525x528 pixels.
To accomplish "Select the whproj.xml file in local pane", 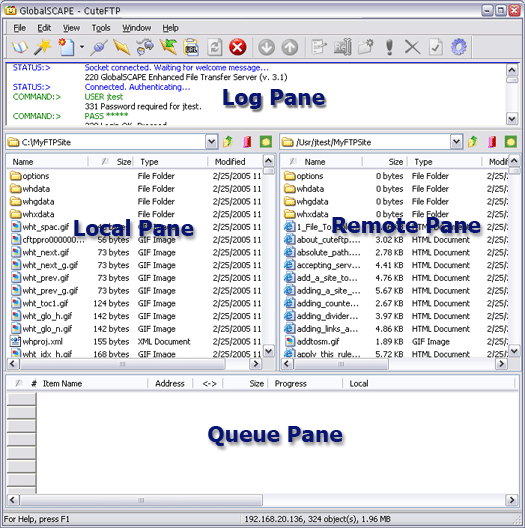I will [42, 341].
